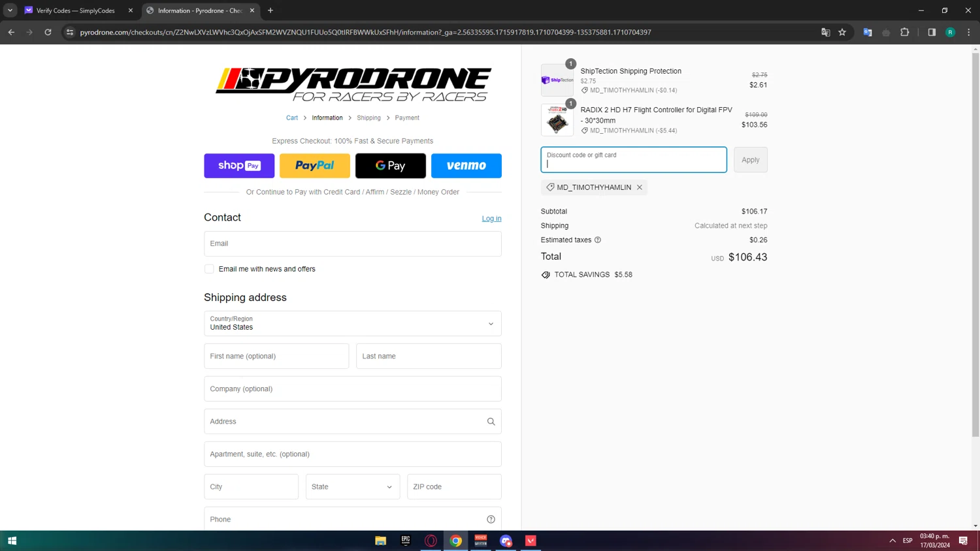Click the blue translate extension icon
This screenshot has width=980, height=551.
[868, 32]
